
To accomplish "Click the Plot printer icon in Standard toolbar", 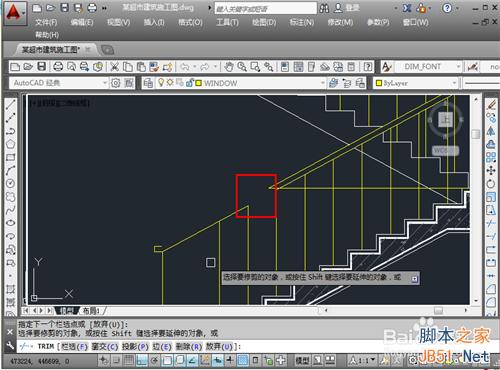I will coord(58,67).
